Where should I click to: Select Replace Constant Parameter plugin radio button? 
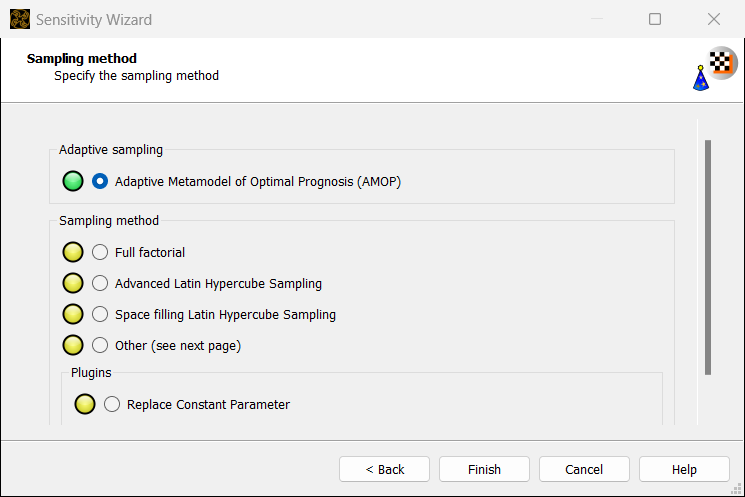tap(112, 404)
